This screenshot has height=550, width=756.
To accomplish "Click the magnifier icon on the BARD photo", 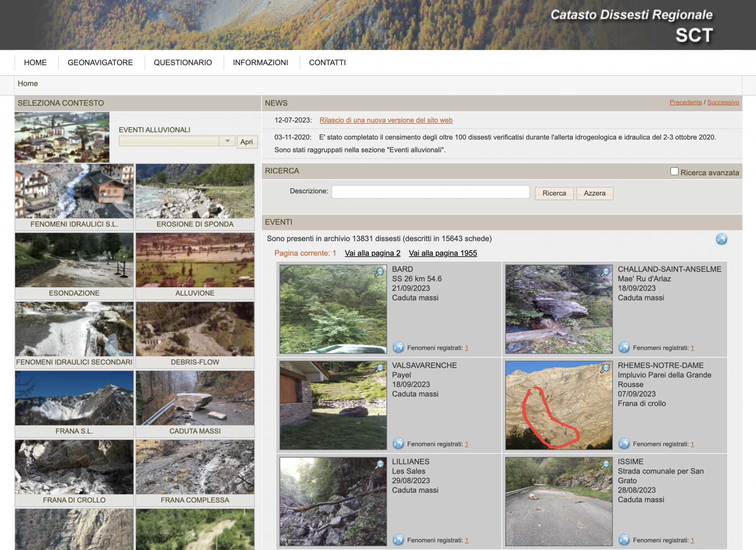I will pos(379,272).
